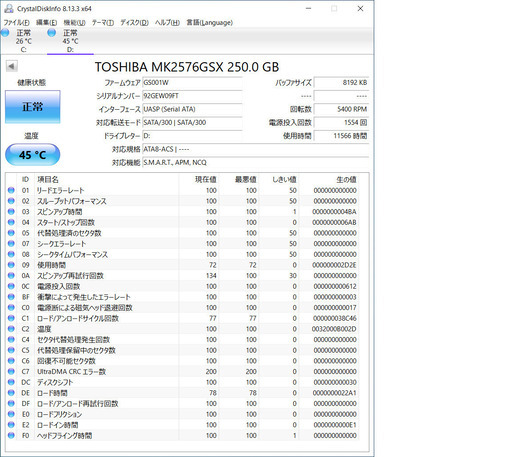Click the status icon for attribute C5
512x457 pixels.
(x=11, y=350)
